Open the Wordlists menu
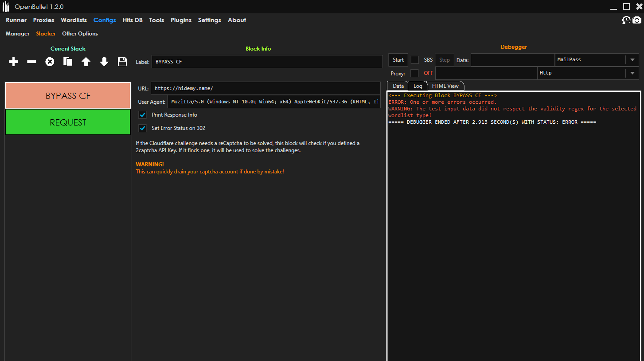 pyautogui.click(x=74, y=20)
